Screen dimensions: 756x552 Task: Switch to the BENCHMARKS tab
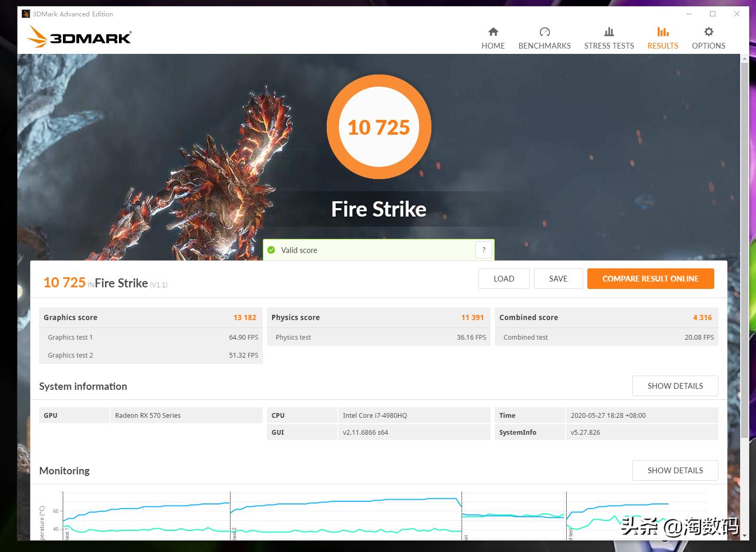click(544, 45)
